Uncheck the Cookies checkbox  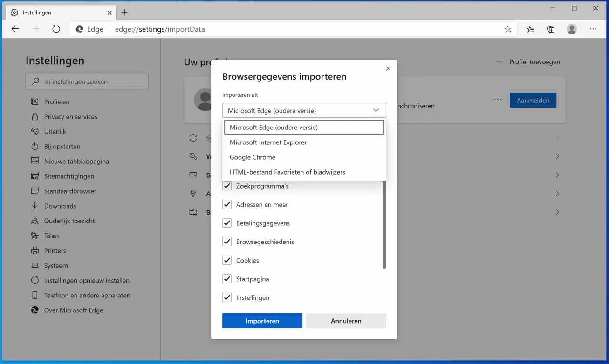tap(227, 260)
